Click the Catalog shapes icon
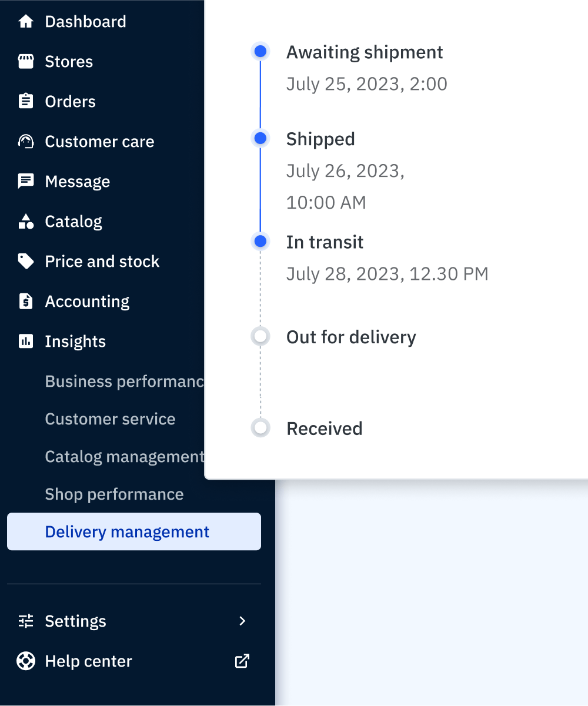The width and height of the screenshot is (588, 706). (x=26, y=222)
